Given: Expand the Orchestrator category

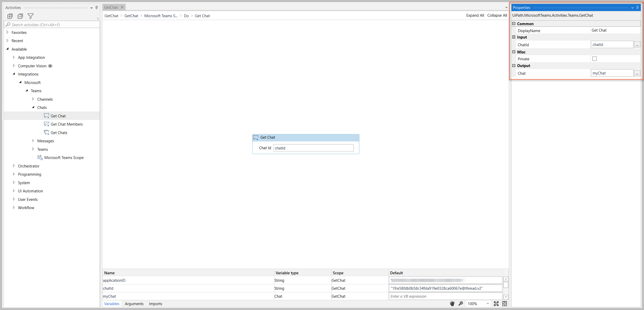Looking at the screenshot, I should tap(14, 166).
